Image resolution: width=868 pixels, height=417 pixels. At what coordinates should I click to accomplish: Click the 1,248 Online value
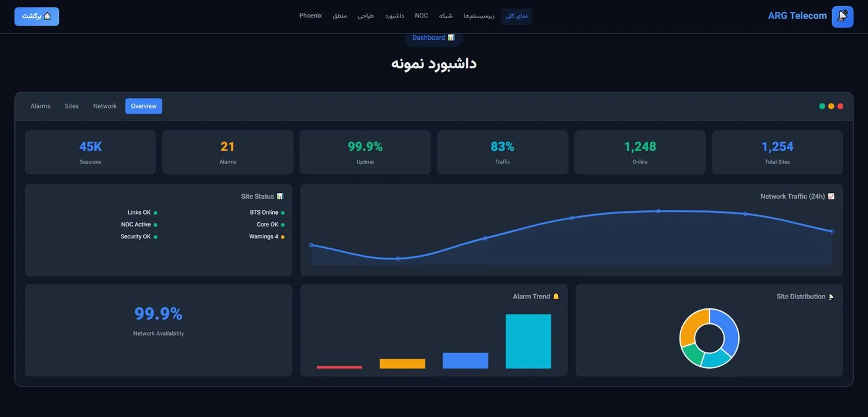tap(640, 147)
